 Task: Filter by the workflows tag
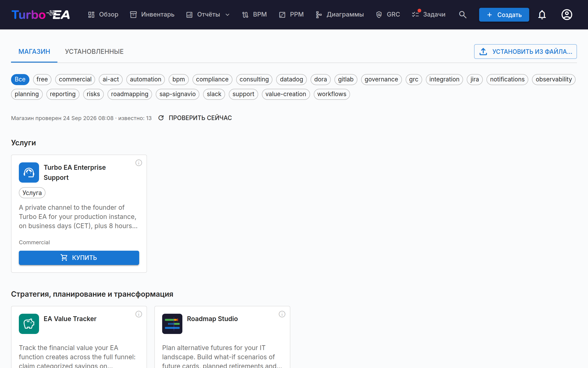(332, 94)
